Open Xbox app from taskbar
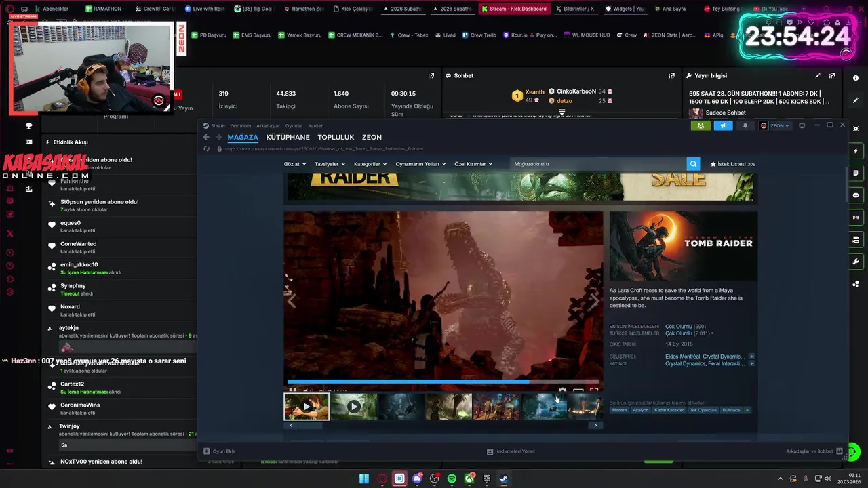Screen dimensions: 868x488 click(469, 479)
